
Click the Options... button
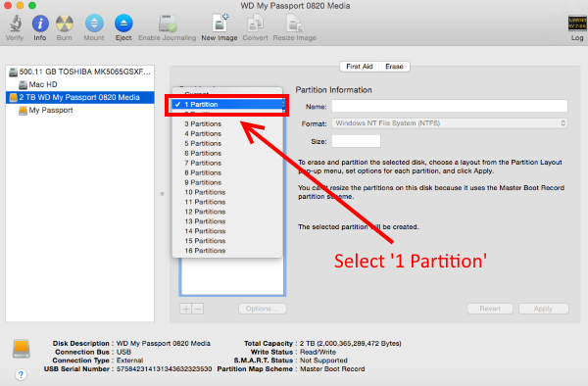[x=263, y=309]
